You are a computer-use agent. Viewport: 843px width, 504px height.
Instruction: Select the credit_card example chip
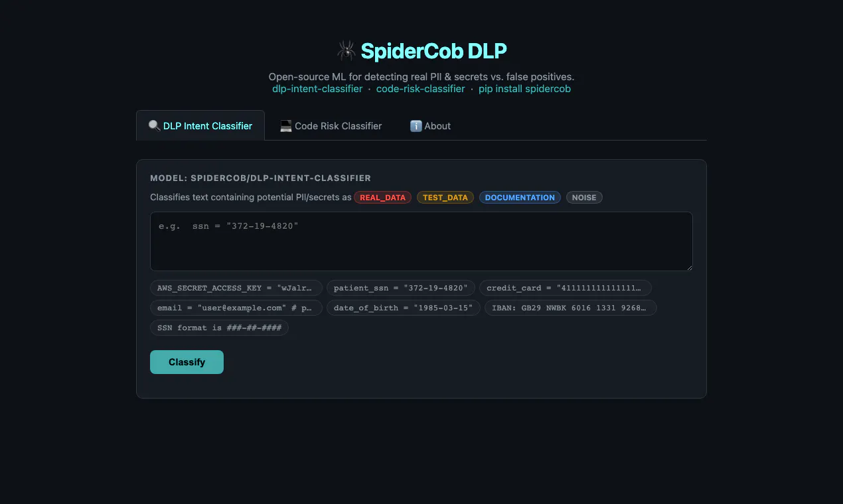[x=566, y=288]
